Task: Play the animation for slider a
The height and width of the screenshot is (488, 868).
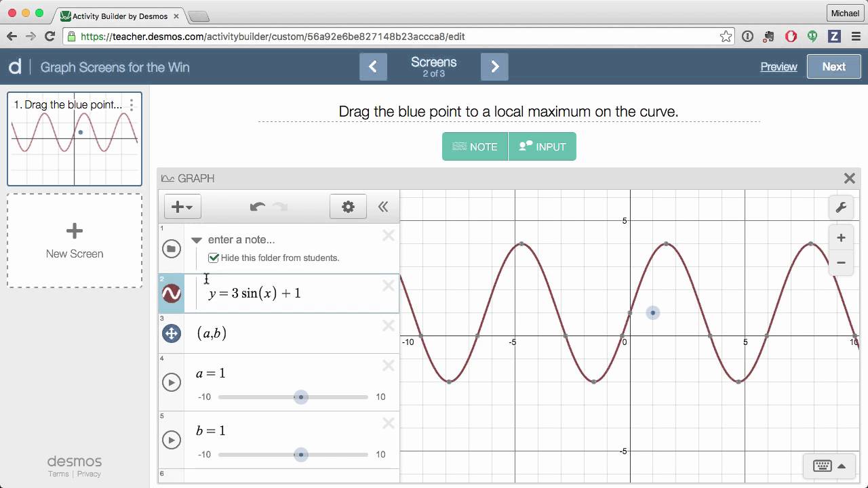Action: click(x=172, y=382)
